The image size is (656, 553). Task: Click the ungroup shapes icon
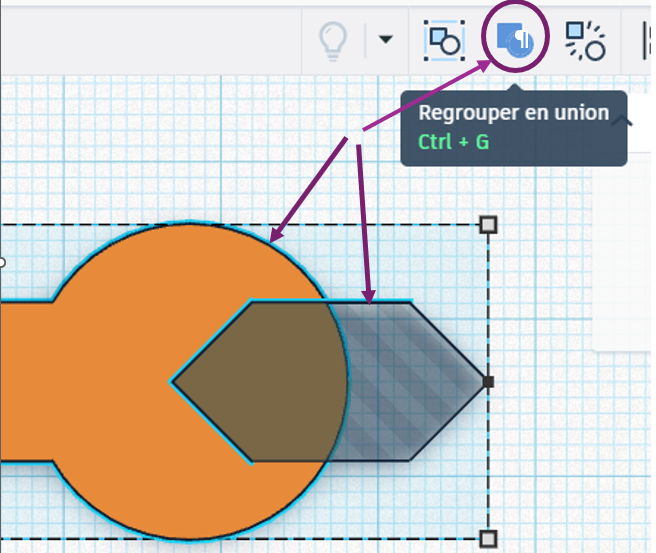coord(585,40)
